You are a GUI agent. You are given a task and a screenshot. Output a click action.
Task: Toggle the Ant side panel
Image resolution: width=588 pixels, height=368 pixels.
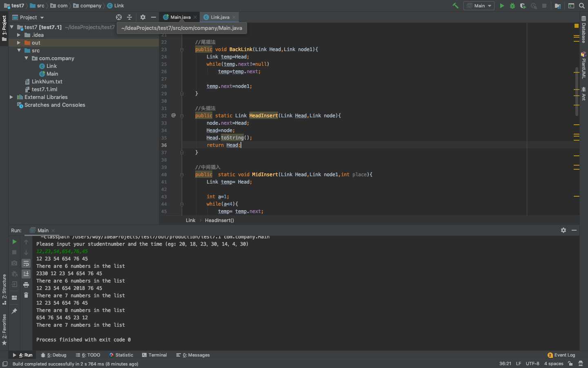point(584,94)
